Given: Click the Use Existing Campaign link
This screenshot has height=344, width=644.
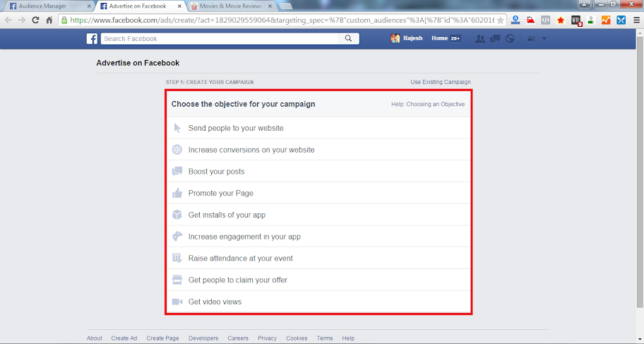Looking at the screenshot, I should [x=441, y=82].
